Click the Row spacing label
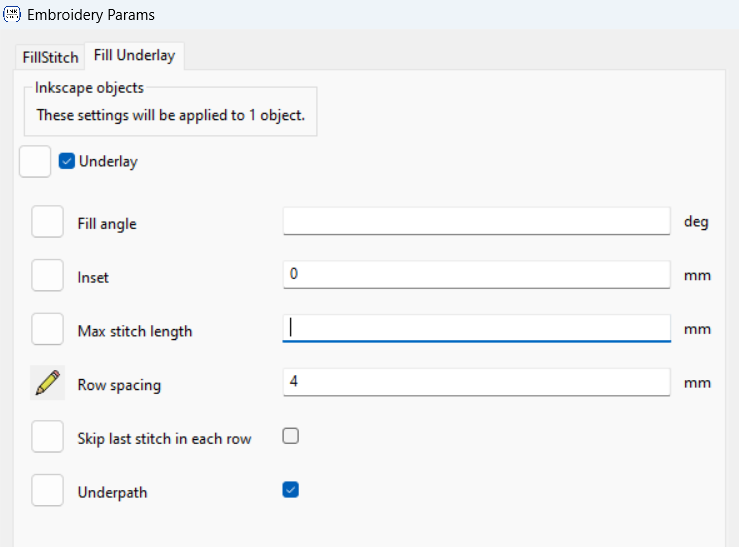This screenshot has height=547, width=739. tap(119, 385)
